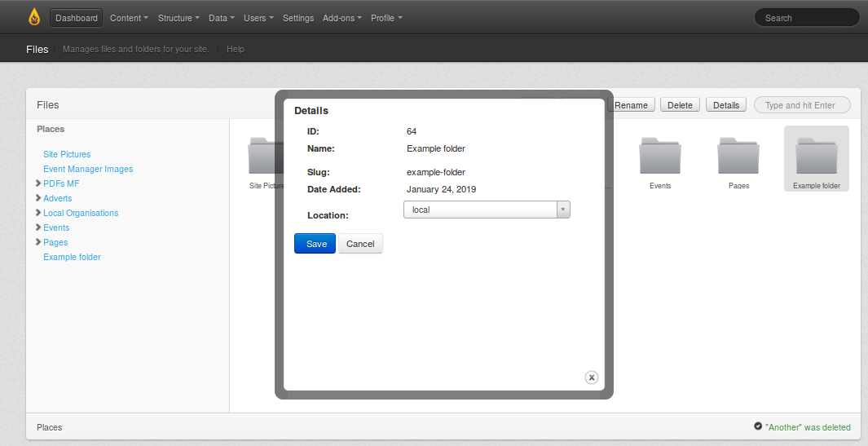Open the Location dropdown set to local

(487, 210)
